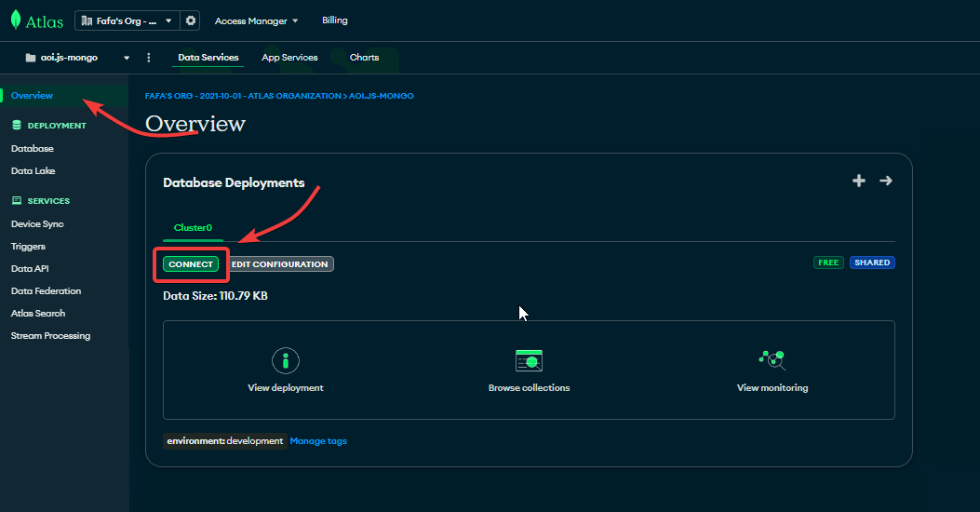
Task: Switch to Charts tab
Action: click(x=365, y=58)
